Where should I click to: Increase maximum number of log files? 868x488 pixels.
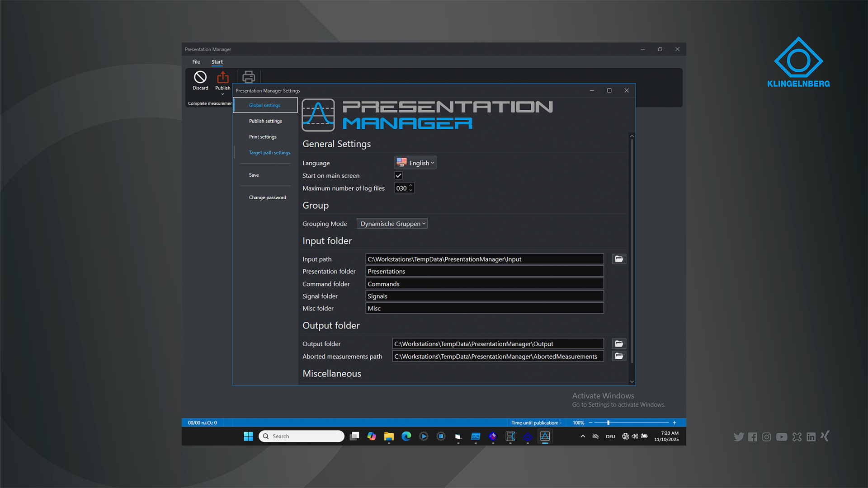pos(410,186)
